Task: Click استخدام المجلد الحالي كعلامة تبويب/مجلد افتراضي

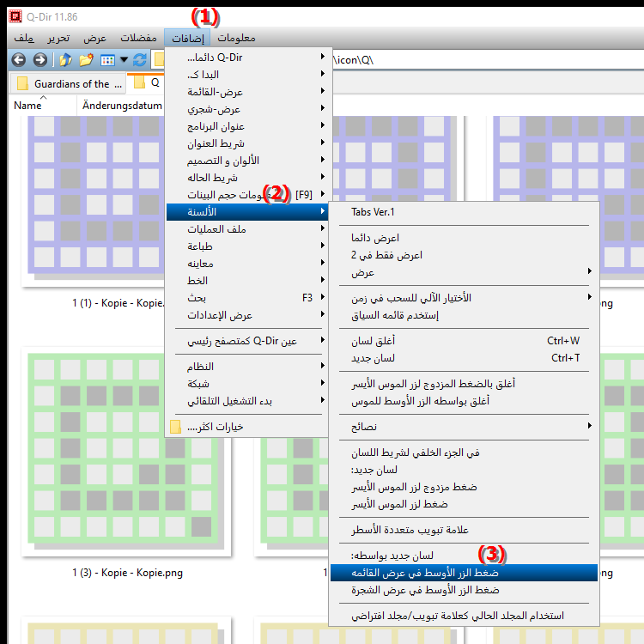Action: pos(464,616)
